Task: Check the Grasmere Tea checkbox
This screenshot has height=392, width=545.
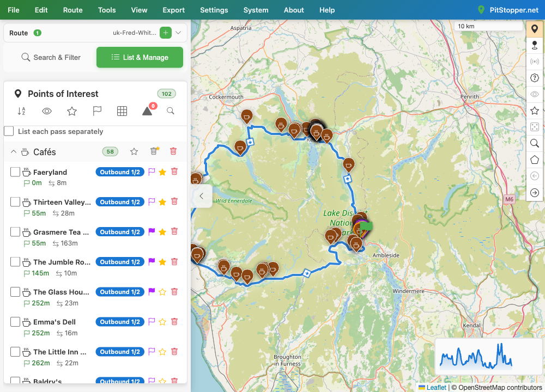Action: (15, 231)
